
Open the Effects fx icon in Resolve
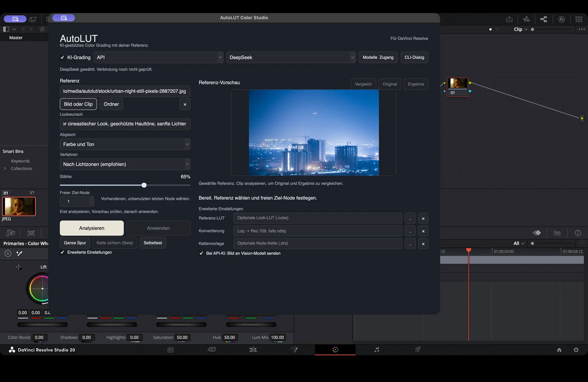561,19
